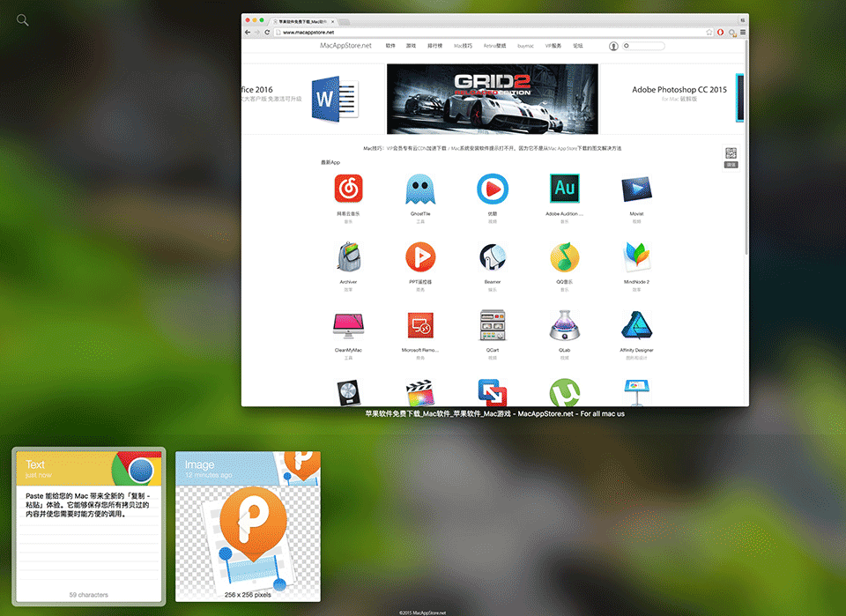
Task: Click the Beamer app icon
Action: click(492, 257)
